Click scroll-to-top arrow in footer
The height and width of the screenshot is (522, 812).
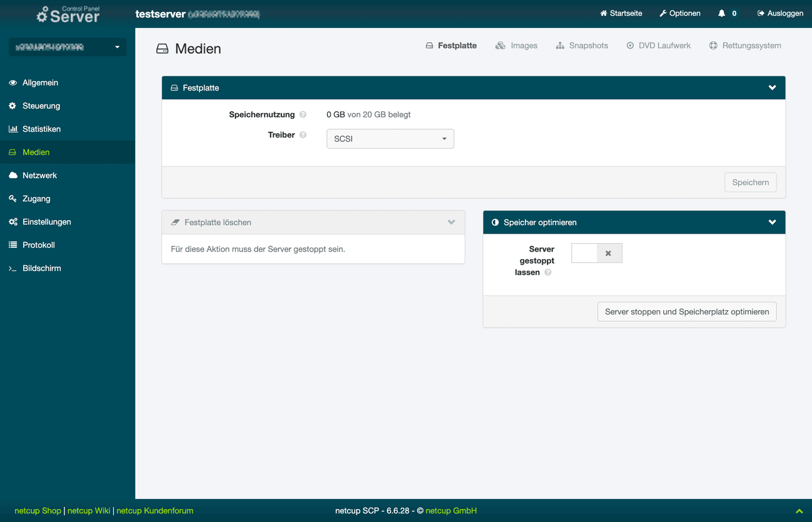(x=799, y=511)
